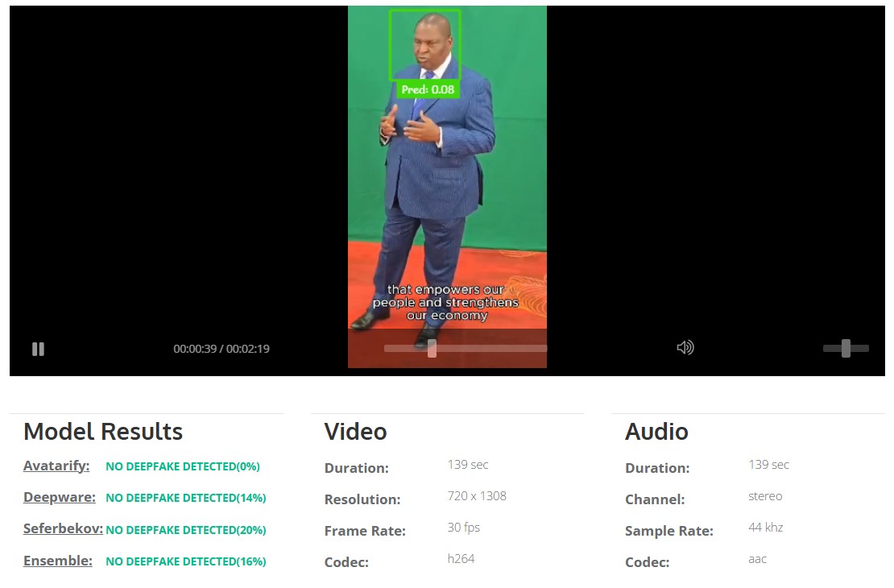Click the Audio duration value '139 sec'

coord(768,465)
